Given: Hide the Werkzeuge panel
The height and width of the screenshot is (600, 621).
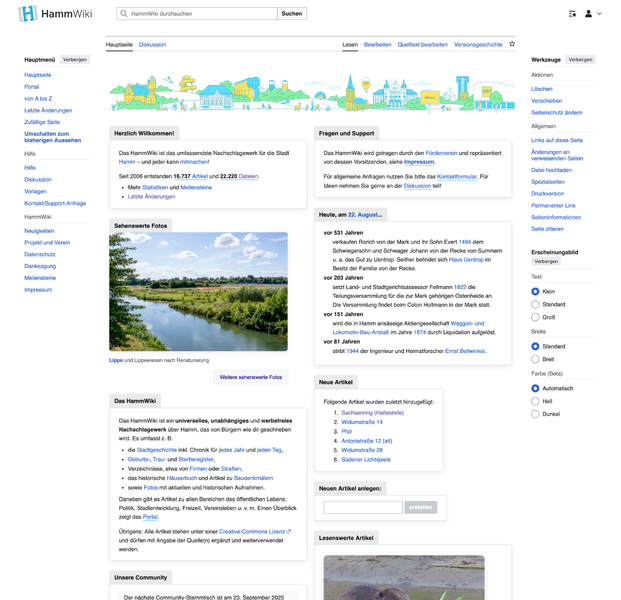Looking at the screenshot, I should pos(581,60).
